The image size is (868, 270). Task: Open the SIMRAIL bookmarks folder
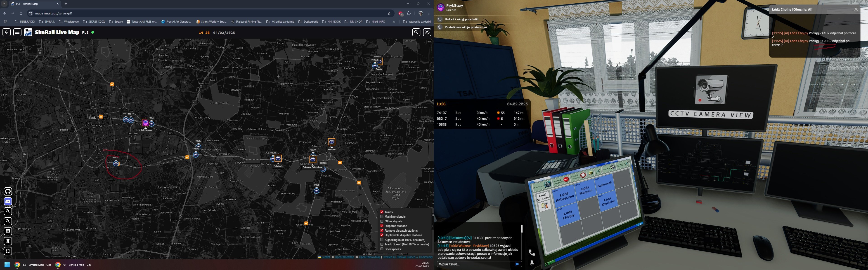pos(47,21)
